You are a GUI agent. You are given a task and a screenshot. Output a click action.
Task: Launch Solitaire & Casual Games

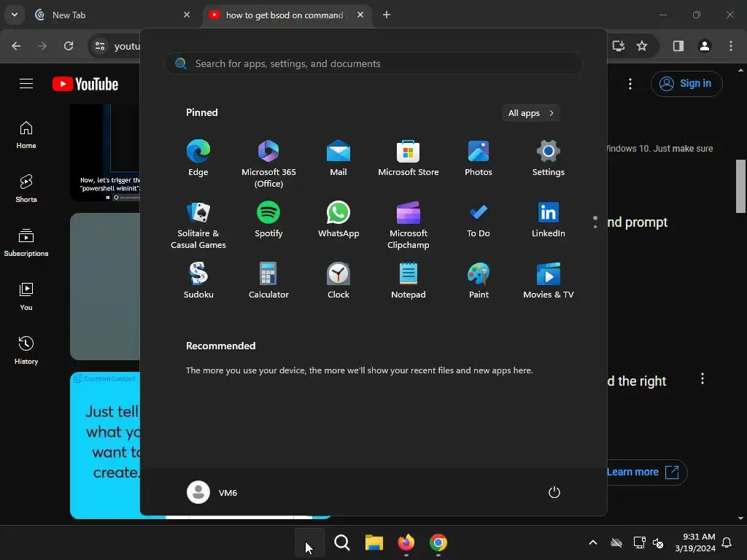coord(198,225)
